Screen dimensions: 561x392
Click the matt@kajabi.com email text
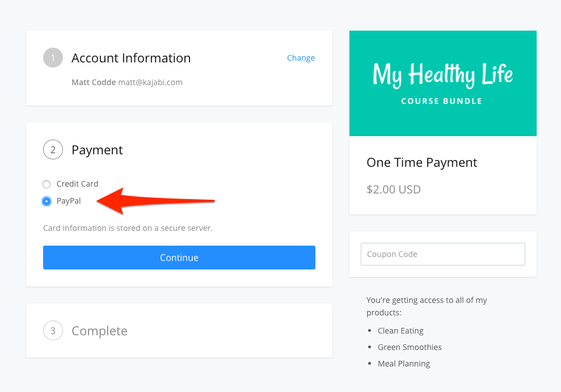(x=150, y=82)
